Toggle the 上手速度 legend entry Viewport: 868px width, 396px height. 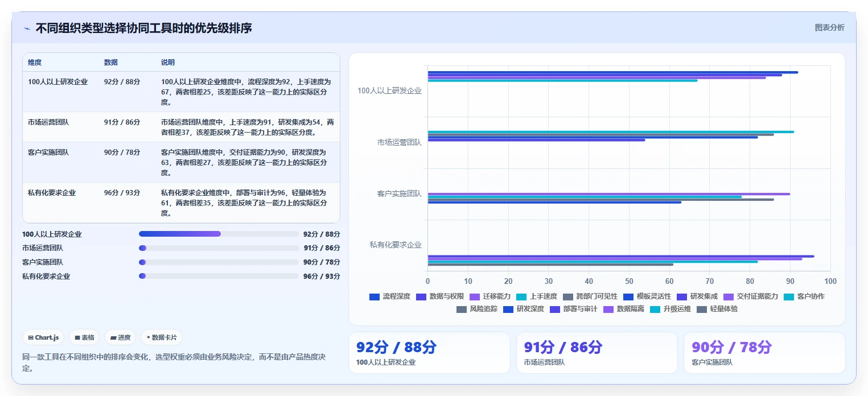click(537, 296)
